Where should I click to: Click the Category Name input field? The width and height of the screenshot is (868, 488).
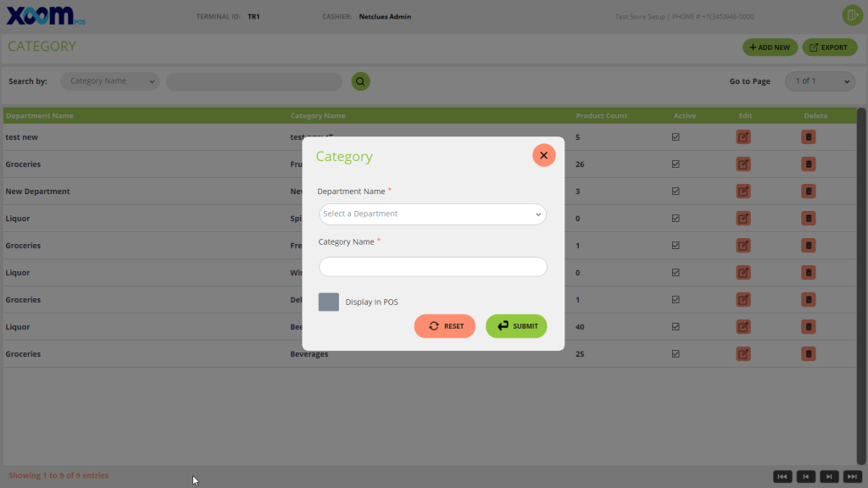(x=432, y=267)
